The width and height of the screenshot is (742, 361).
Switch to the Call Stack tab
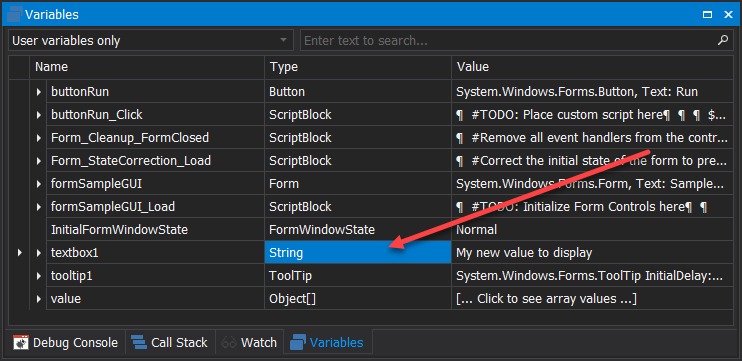(169, 342)
